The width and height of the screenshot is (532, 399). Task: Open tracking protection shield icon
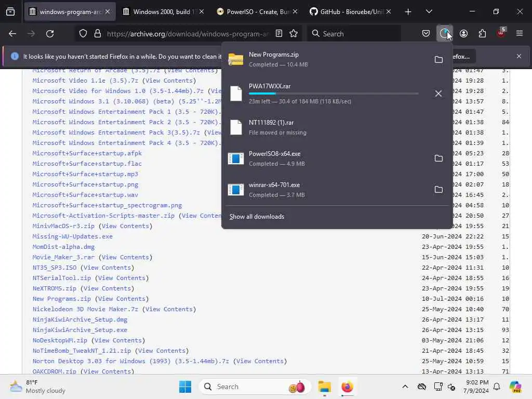83,34
